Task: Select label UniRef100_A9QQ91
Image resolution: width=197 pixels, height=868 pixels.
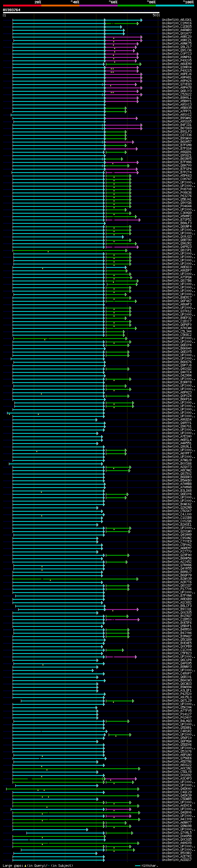Action: pyautogui.click(x=177, y=151)
